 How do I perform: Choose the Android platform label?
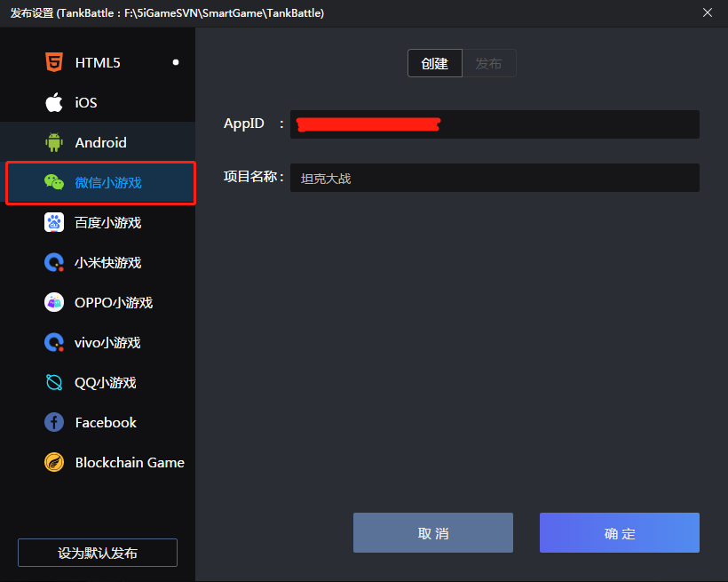(100, 143)
